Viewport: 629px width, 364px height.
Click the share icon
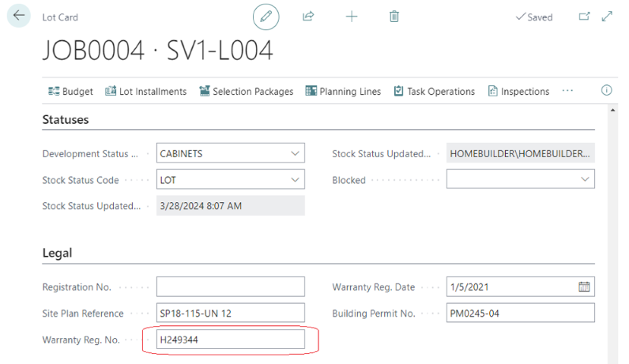[309, 17]
